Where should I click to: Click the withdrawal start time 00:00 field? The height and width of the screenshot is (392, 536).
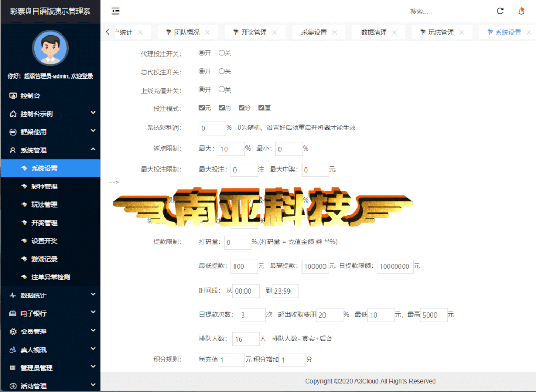click(x=246, y=291)
